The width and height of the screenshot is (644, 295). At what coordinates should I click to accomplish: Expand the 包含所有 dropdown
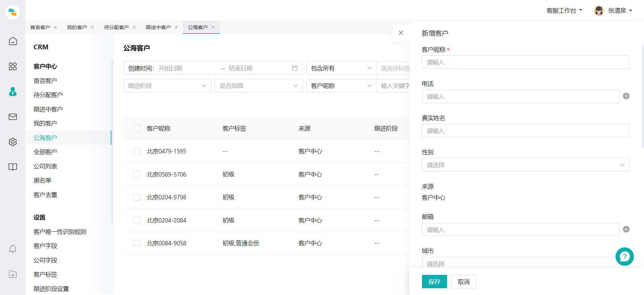(x=341, y=68)
